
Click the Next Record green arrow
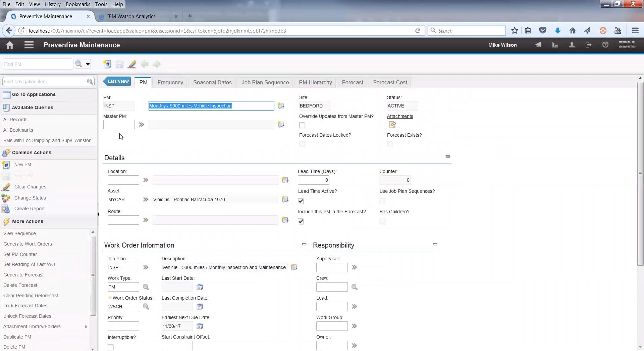[x=157, y=64]
